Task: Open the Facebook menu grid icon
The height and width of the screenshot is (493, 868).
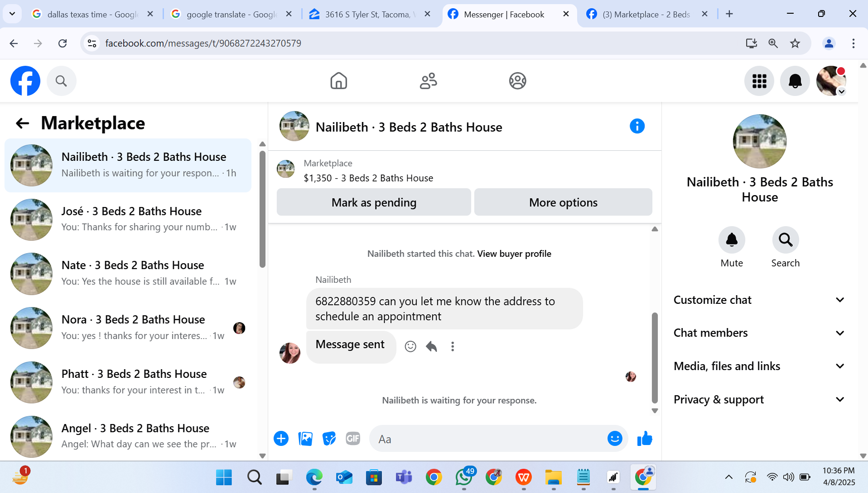Action: (x=759, y=81)
